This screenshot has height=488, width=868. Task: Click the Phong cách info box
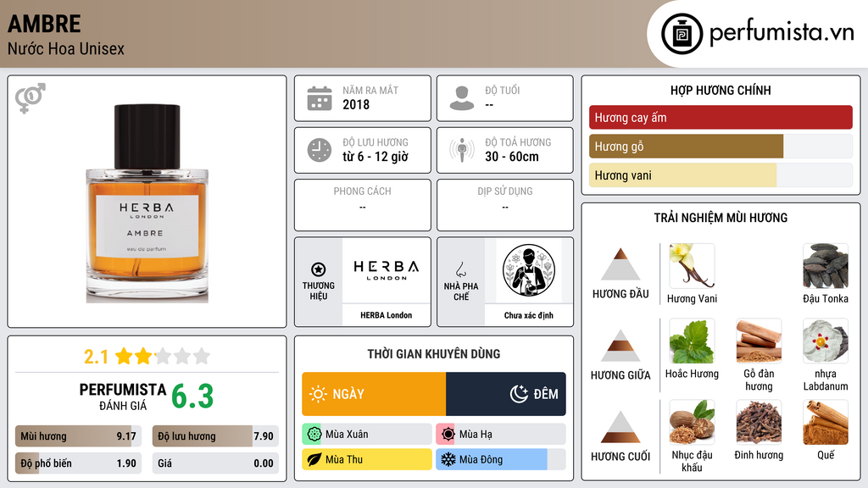tap(363, 205)
